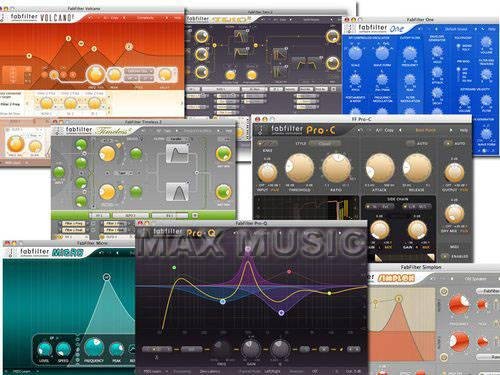Open the Analyzer Off menu in Pro-Q
Screen dimensions: 500x375
click(314, 371)
